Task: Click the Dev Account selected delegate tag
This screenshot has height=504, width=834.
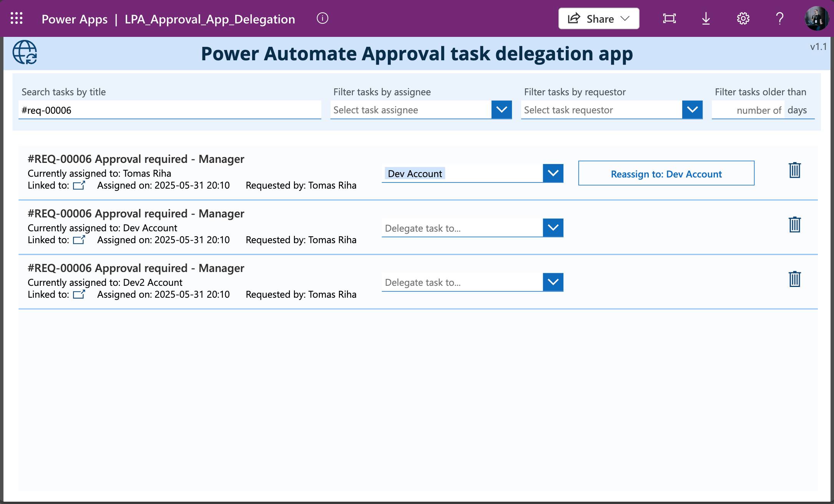Action: pos(415,174)
